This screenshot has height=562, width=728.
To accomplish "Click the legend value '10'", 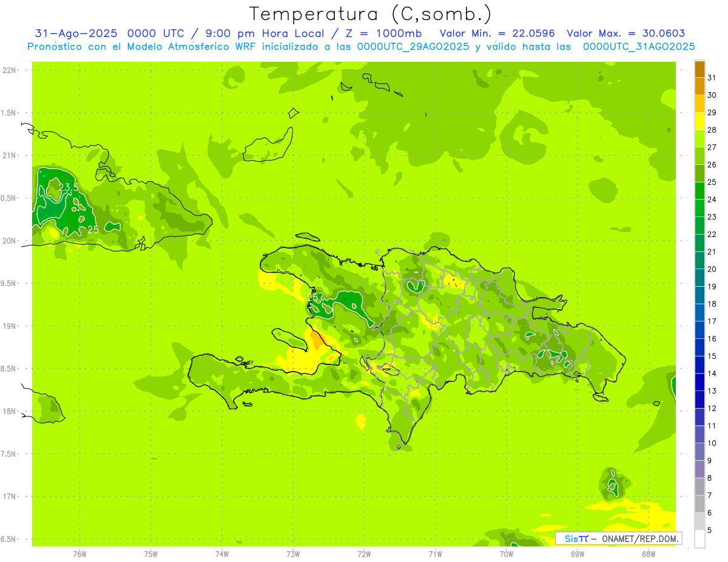I will (712, 443).
